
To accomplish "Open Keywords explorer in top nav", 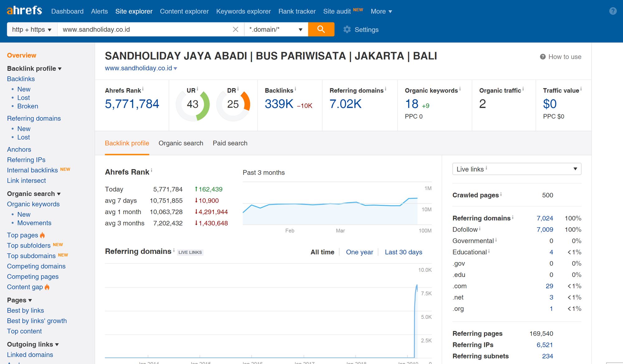I will [x=243, y=11].
